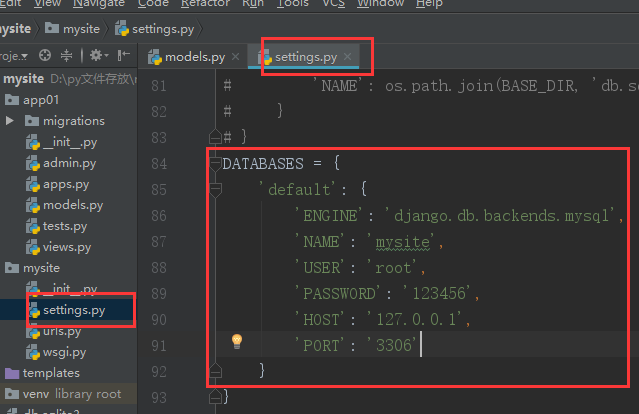The width and height of the screenshot is (639, 414).
Task: Click line number 91 in gutter
Action: point(159,346)
